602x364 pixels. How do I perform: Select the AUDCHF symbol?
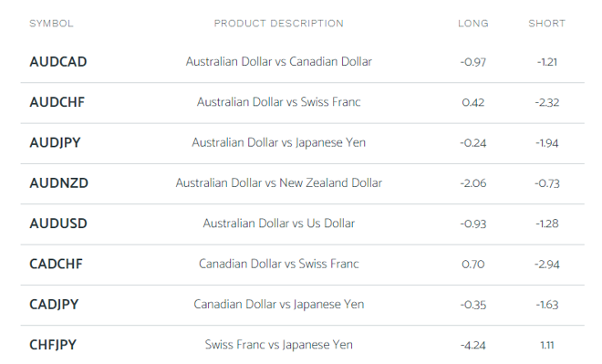(57, 102)
